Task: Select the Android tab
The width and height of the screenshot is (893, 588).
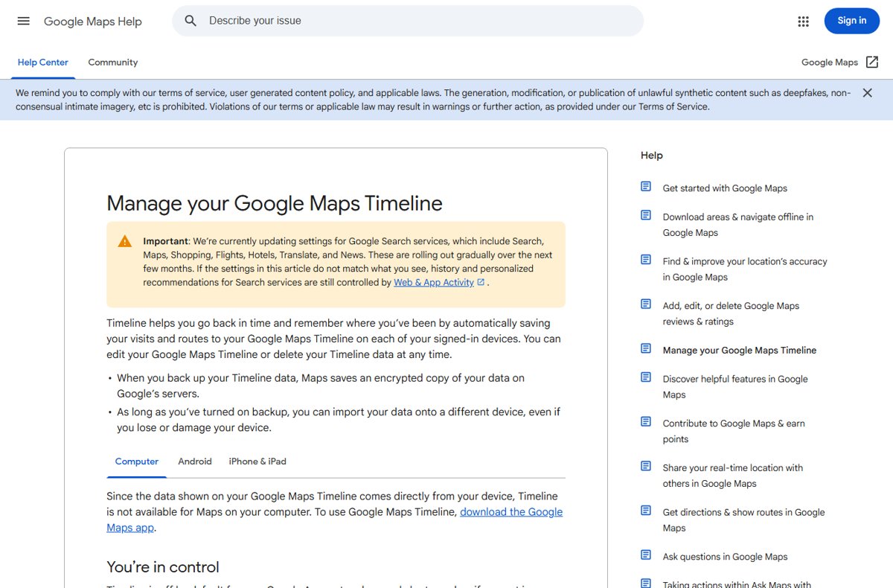Action: click(195, 461)
